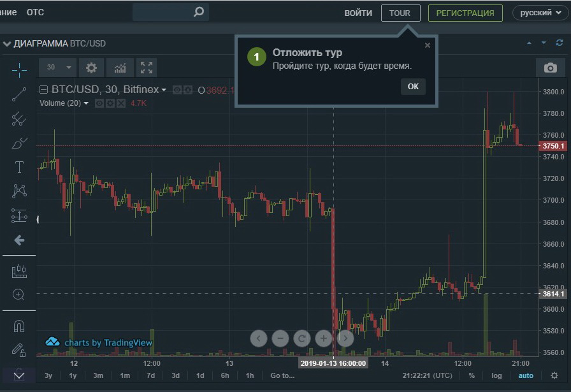571x392 pixels.
Task: Zoom out with the minus button
Action: click(x=280, y=338)
